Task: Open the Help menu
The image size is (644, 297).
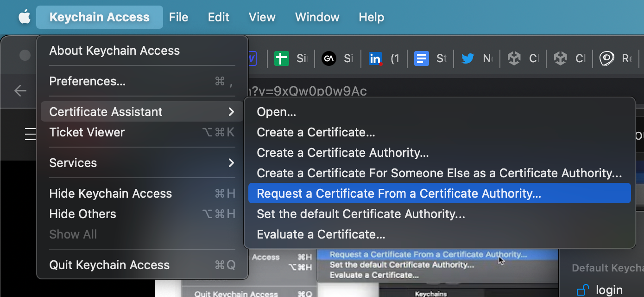Action: point(372,17)
